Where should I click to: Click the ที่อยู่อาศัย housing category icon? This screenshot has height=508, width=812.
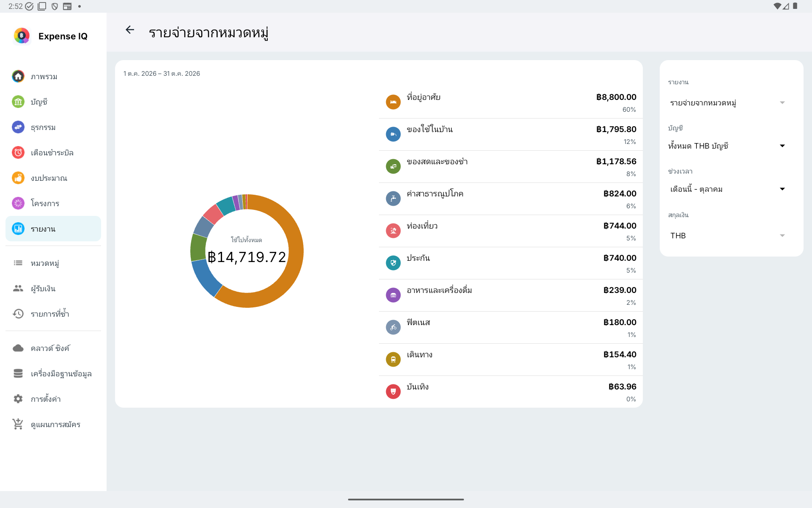tap(393, 102)
